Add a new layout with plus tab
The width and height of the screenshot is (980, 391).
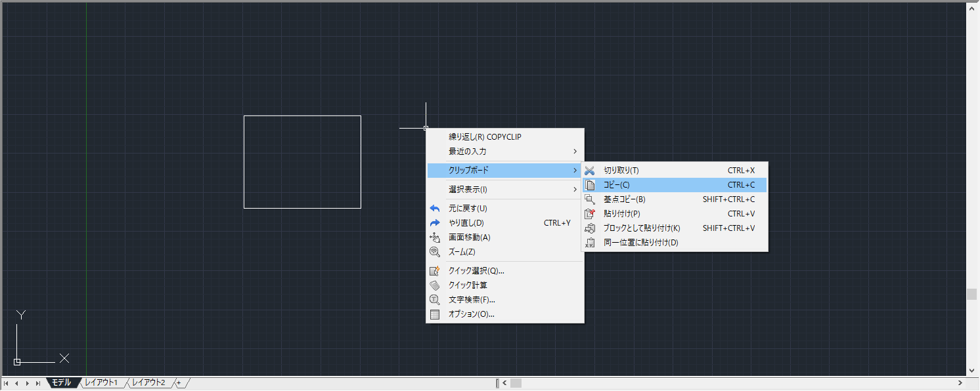coord(179,382)
